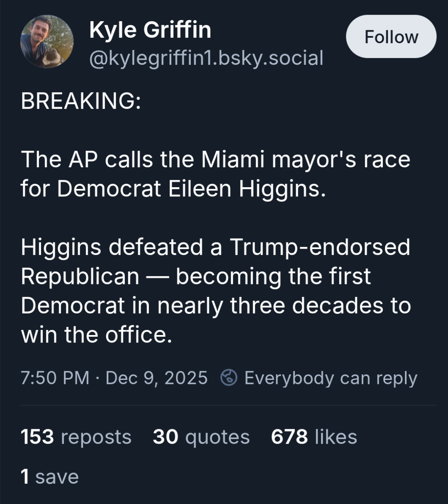
Task: Open the @kylegriffin1.bsky.social handle link
Action: click(x=206, y=58)
